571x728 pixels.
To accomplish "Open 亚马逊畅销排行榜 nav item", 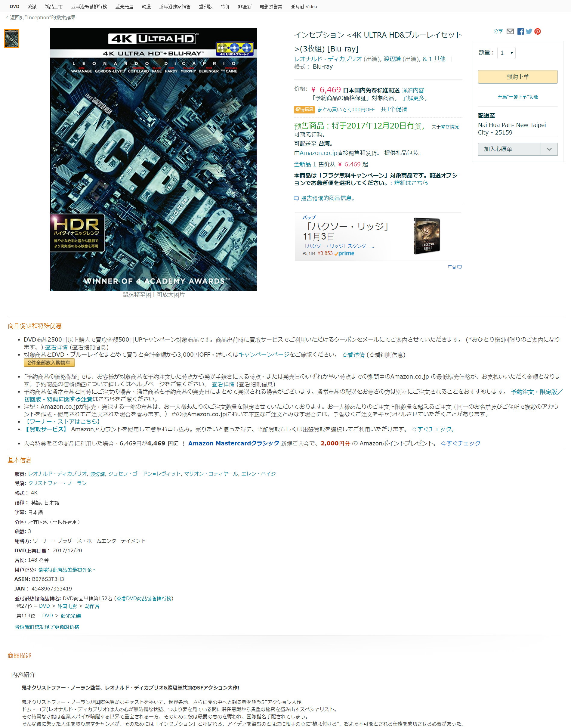I will coord(89,7).
